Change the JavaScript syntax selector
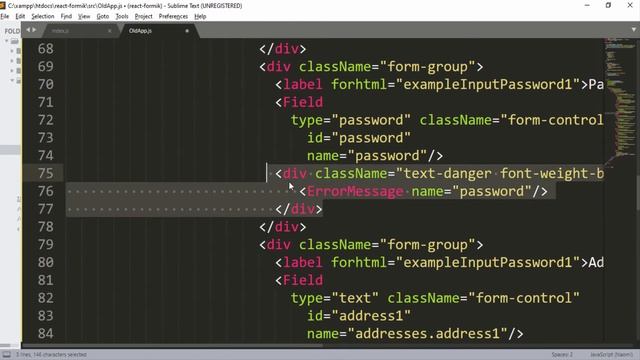 611,354
